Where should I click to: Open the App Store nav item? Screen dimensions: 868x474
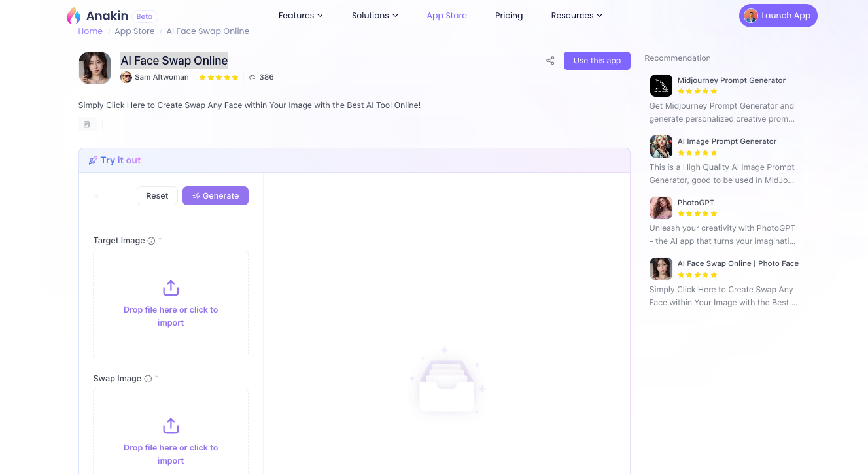click(447, 16)
